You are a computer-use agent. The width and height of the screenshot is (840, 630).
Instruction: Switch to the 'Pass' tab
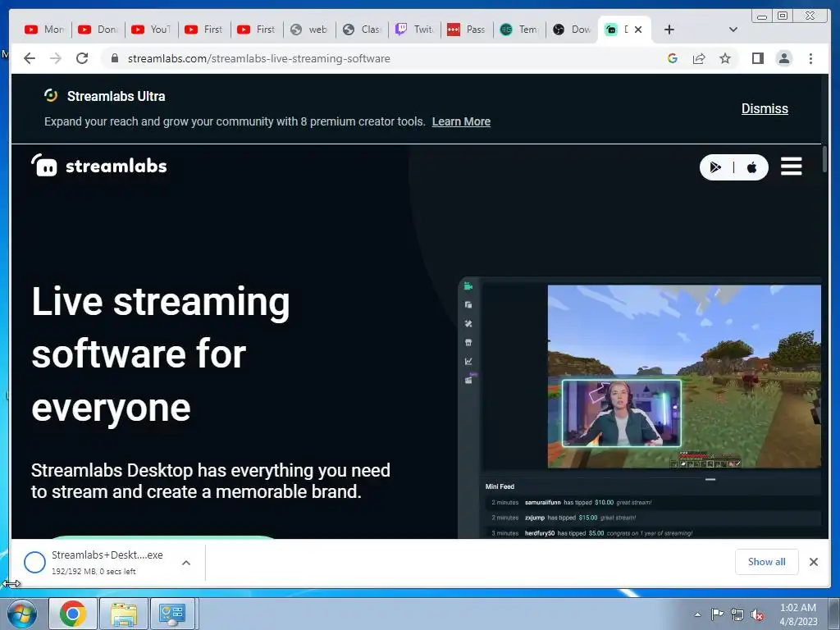[x=467, y=30]
